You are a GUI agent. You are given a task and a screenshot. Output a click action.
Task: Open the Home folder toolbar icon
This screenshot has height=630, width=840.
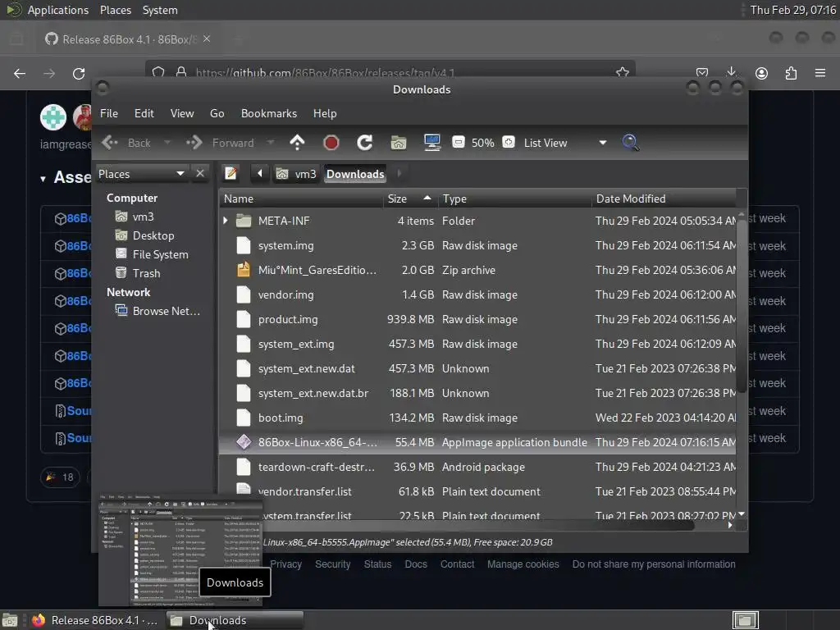(x=398, y=143)
